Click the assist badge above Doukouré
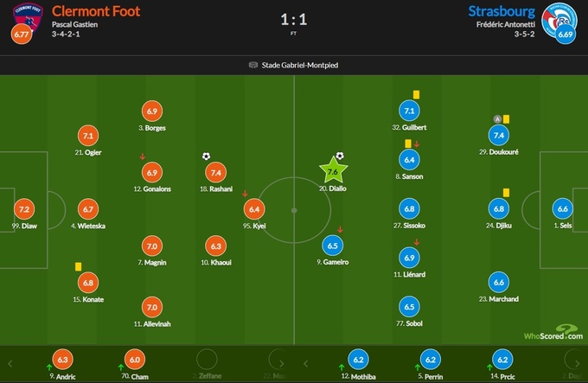 tap(496, 119)
